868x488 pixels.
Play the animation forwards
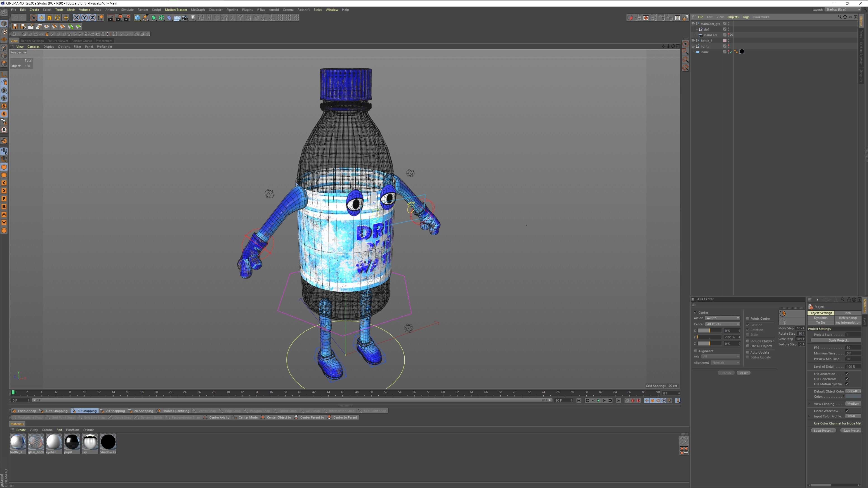598,400
